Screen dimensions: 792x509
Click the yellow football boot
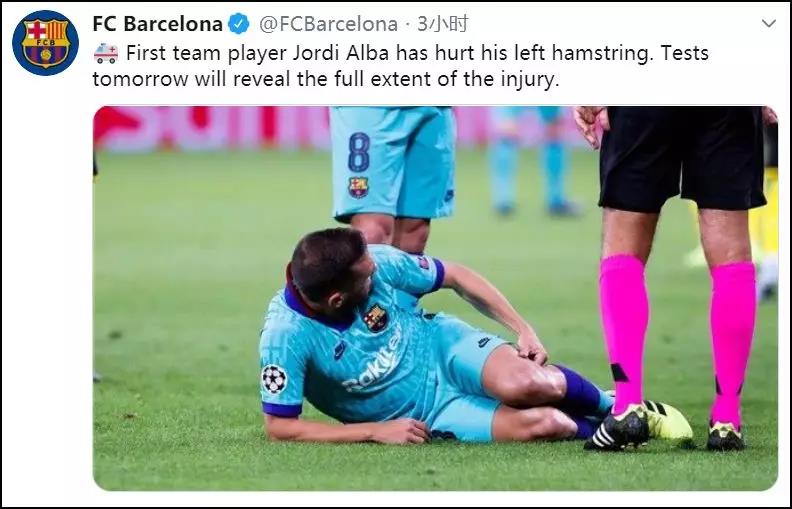[667, 420]
